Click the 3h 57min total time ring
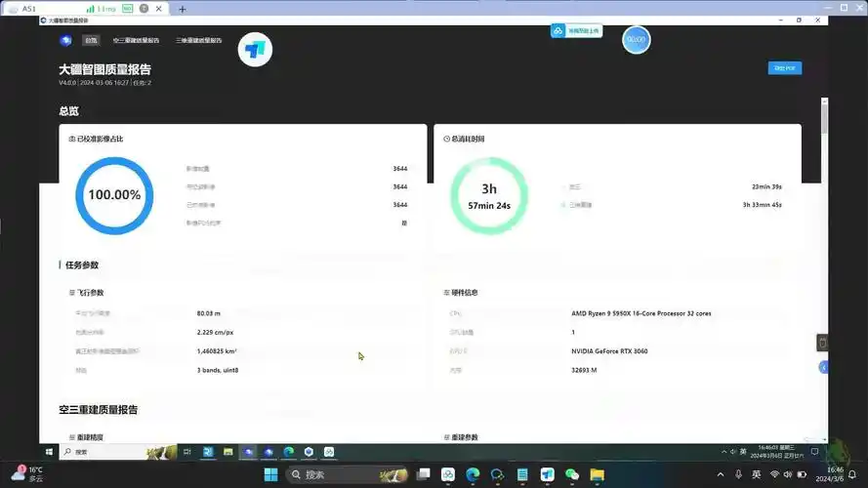Screen dimensions: 868x488 pyautogui.click(x=489, y=195)
